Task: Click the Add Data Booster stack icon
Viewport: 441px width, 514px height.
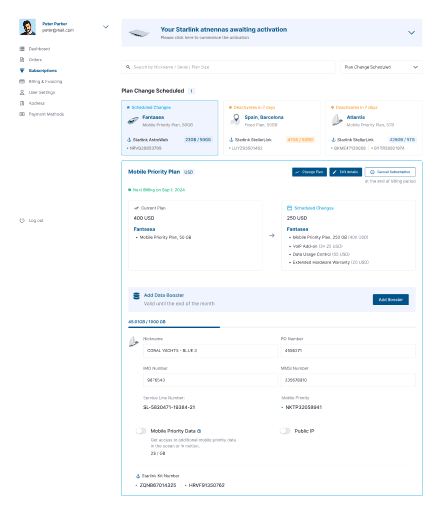Action: (136, 296)
